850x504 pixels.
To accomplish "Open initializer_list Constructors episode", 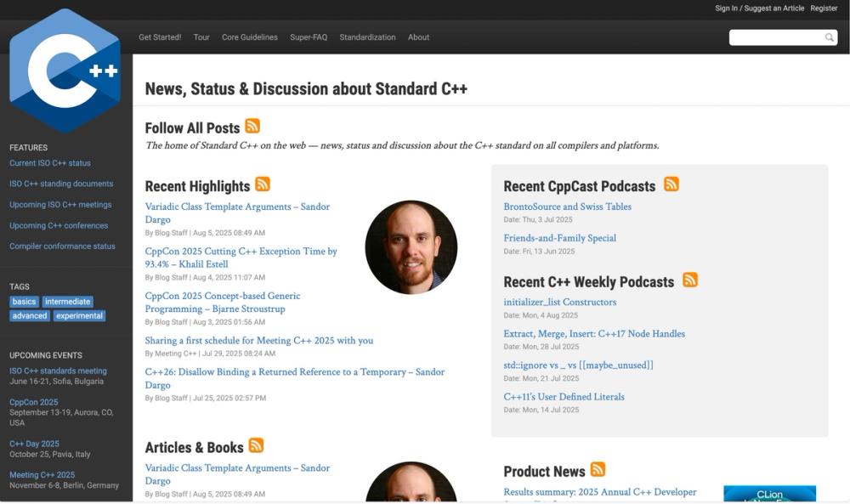I will 559,302.
